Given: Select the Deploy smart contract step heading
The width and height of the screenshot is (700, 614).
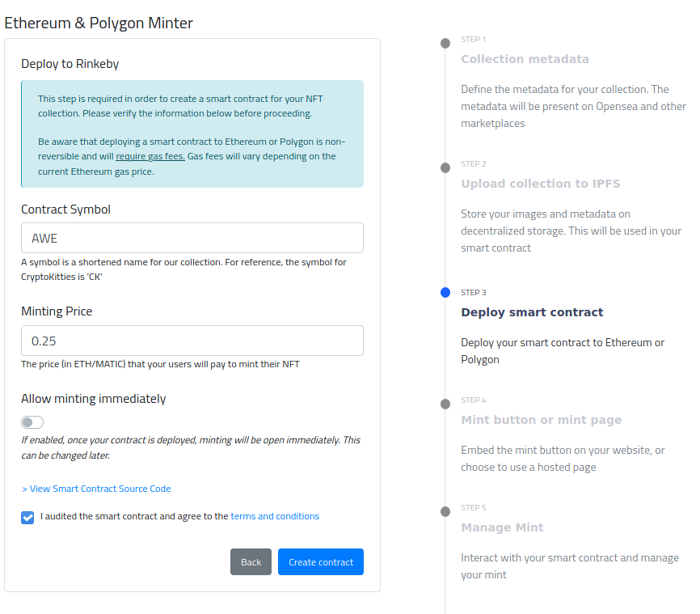Looking at the screenshot, I should pyautogui.click(x=532, y=312).
